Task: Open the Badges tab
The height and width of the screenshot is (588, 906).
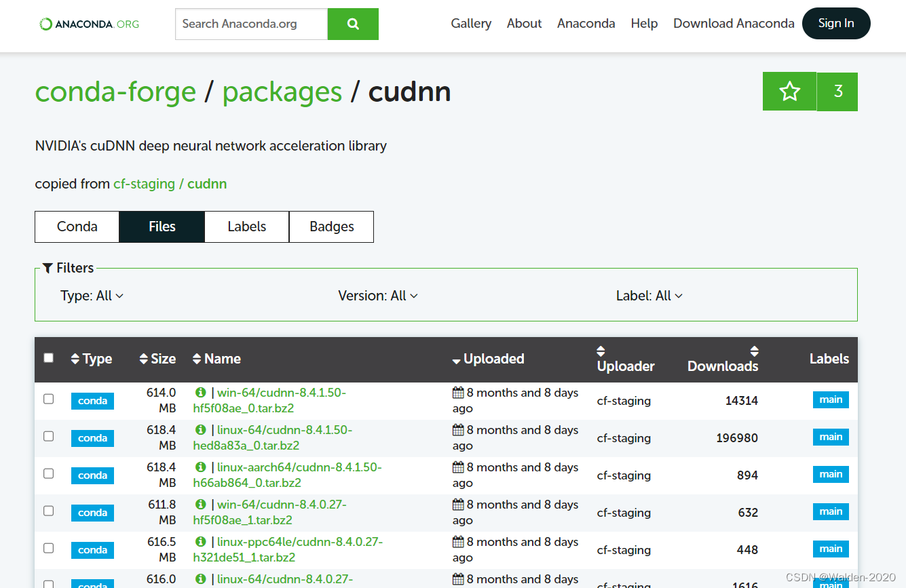Action: click(331, 227)
